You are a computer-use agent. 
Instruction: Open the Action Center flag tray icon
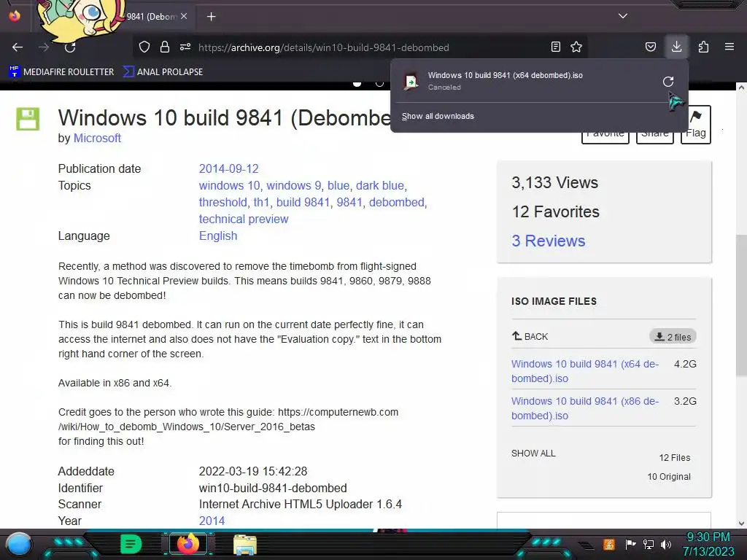pyautogui.click(x=630, y=544)
